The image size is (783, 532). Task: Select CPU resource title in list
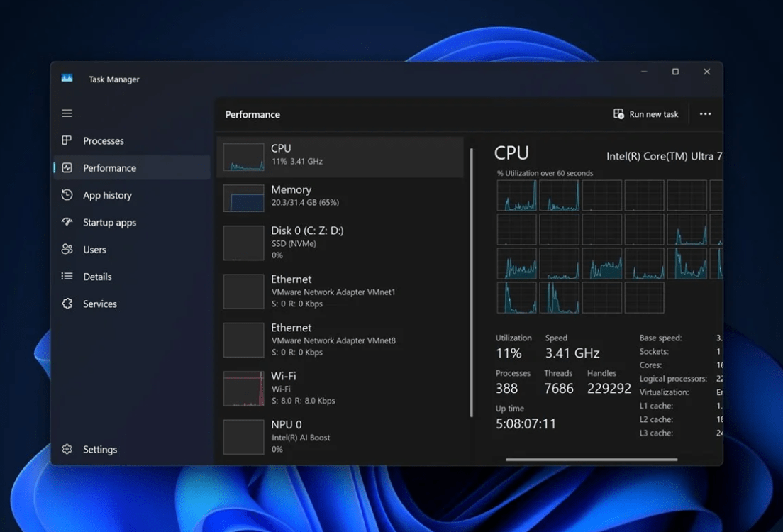[281, 148]
